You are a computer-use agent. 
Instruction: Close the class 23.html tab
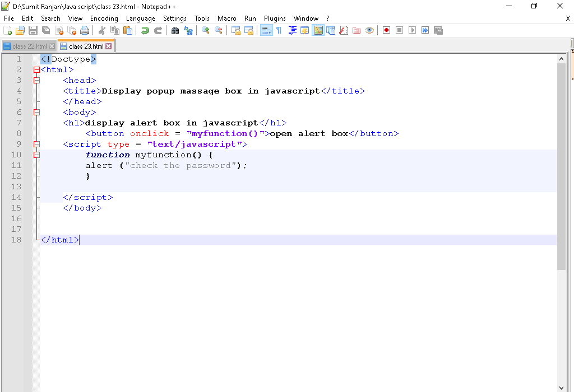click(109, 46)
